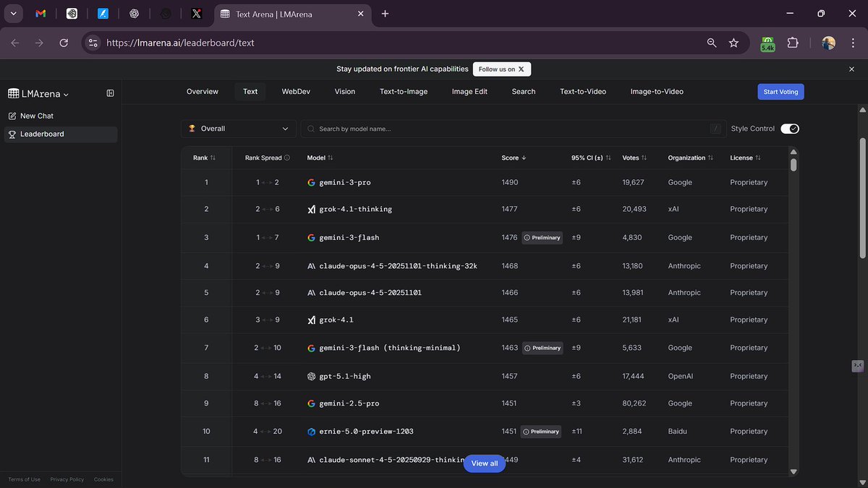Open the Search leaderboard tab
The height and width of the screenshot is (488, 868).
point(524,92)
